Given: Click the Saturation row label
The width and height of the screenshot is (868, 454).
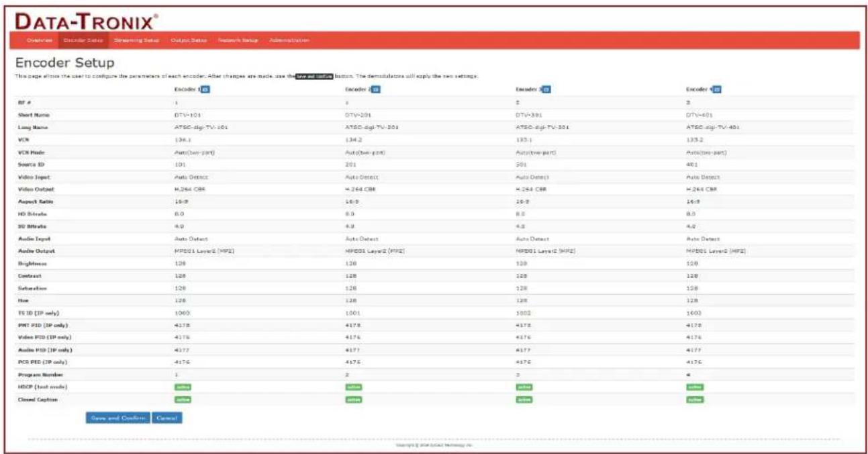Looking at the screenshot, I should click(30, 289).
